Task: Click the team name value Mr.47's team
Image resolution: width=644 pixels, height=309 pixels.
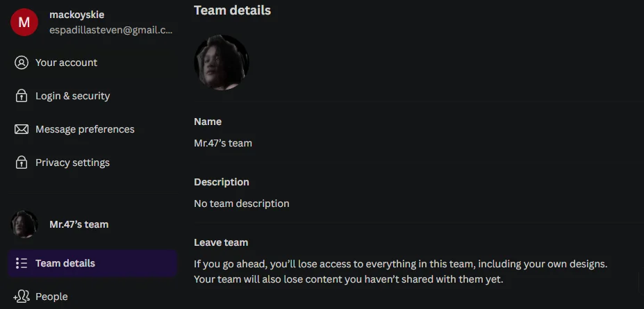Action: [223, 143]
